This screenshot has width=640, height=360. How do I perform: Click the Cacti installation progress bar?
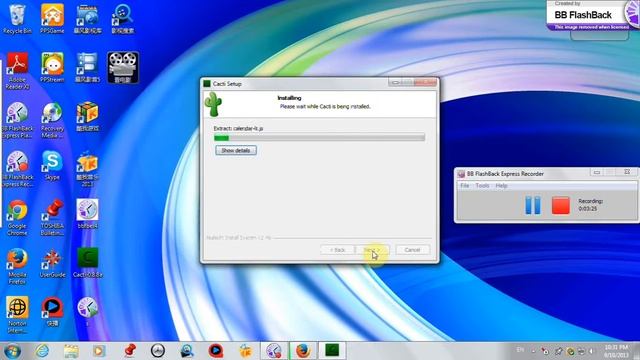319,138
